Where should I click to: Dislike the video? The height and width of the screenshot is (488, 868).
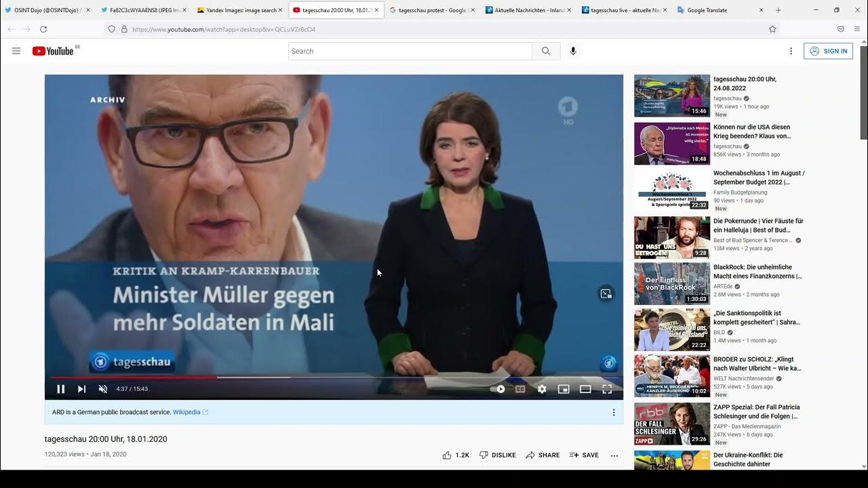pyautogui.click(x=498, y=455)
